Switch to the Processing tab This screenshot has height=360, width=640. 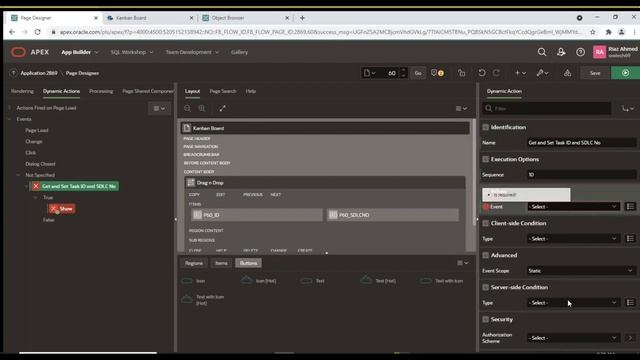(x=101, y=91)
